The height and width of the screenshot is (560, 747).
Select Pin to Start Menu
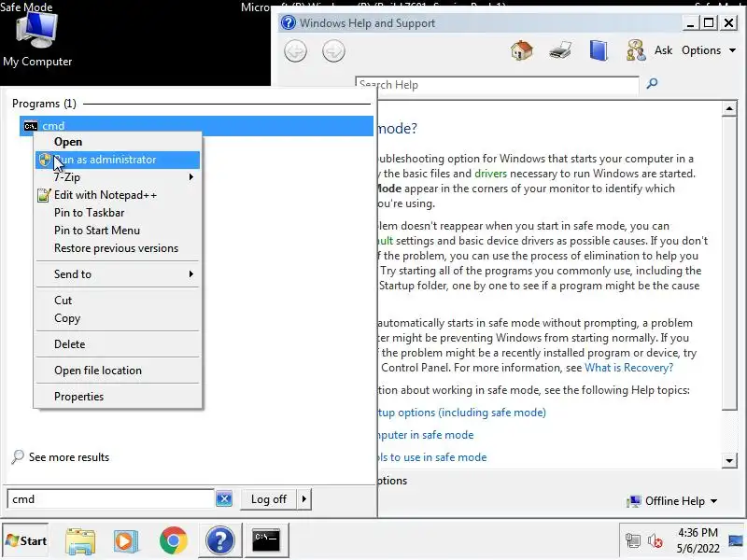coord(118,230)
